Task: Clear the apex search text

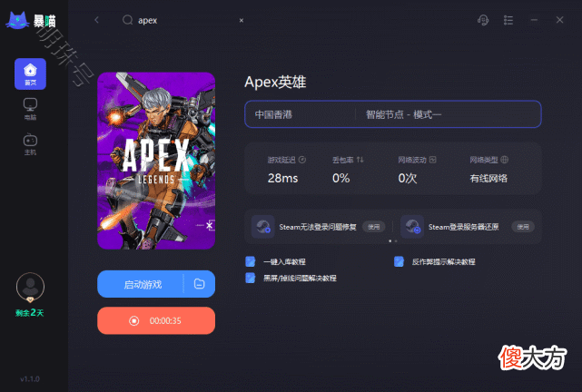Action: pos(242,20)
